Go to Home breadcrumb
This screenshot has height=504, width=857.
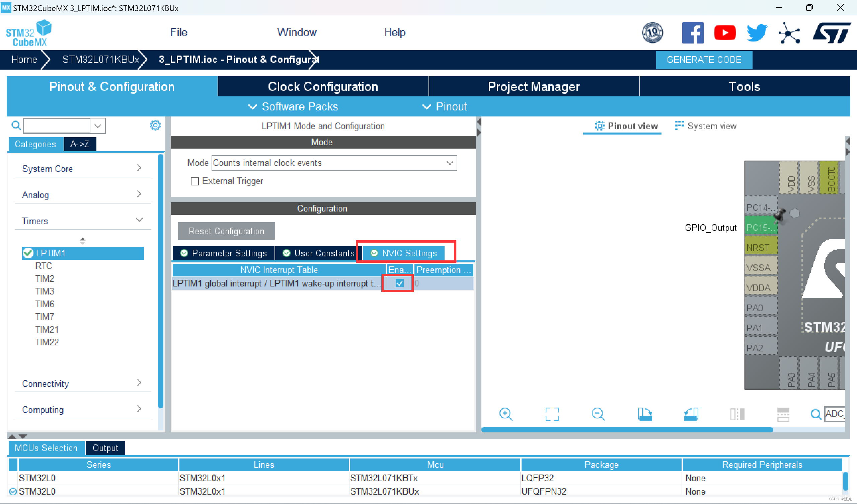tap(24, 60)
